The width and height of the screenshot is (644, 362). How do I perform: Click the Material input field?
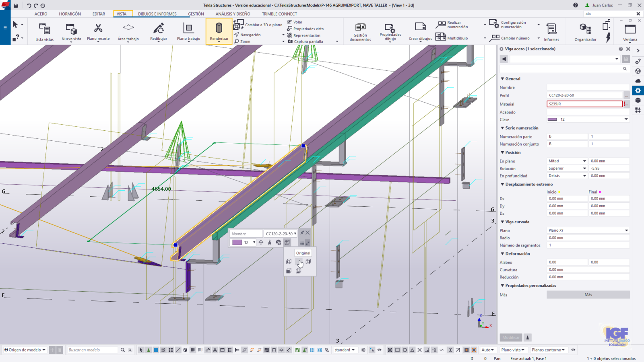click(x=584, y=104)
